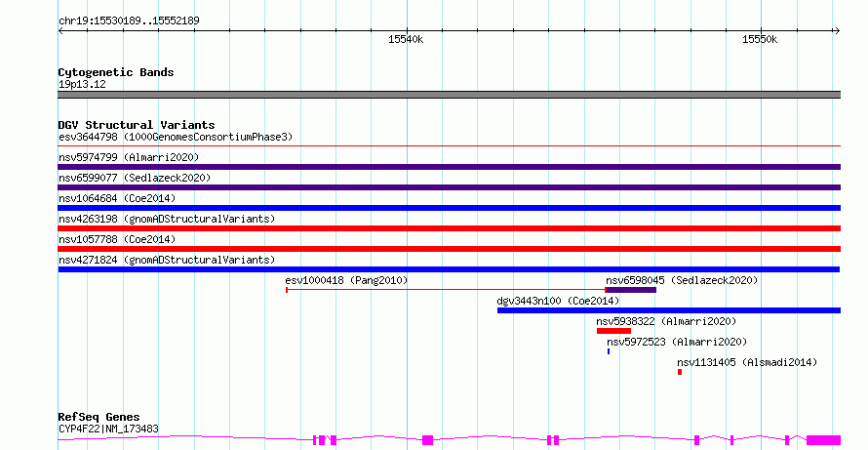Select the dgv3443n100 Coe2014 blue bar
The height and width of the screenshot is (450, 868).
[x=669, y=310]
